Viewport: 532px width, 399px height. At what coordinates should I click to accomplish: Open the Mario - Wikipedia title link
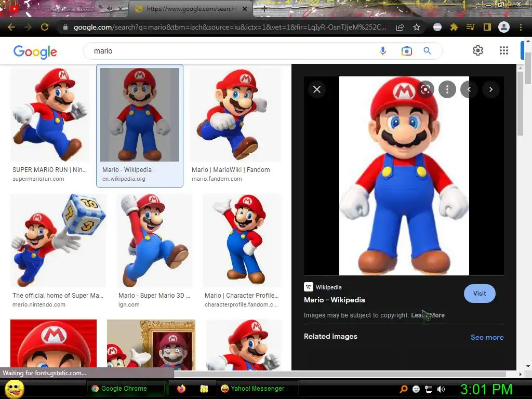(334, 300)
